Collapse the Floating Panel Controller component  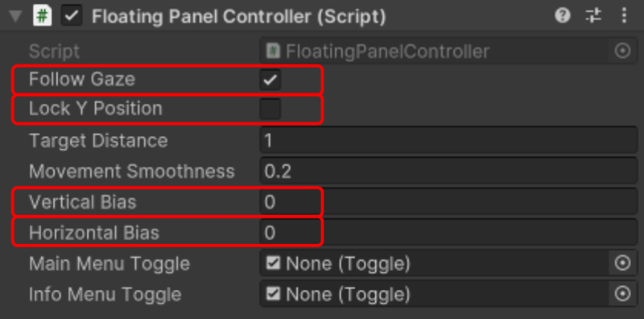(x=15, y=16)
